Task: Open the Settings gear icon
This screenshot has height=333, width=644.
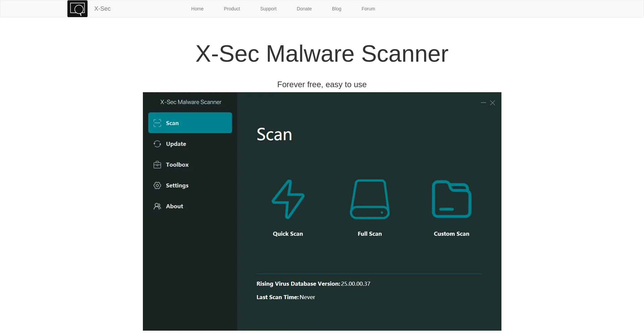Action: click(157, 185)
